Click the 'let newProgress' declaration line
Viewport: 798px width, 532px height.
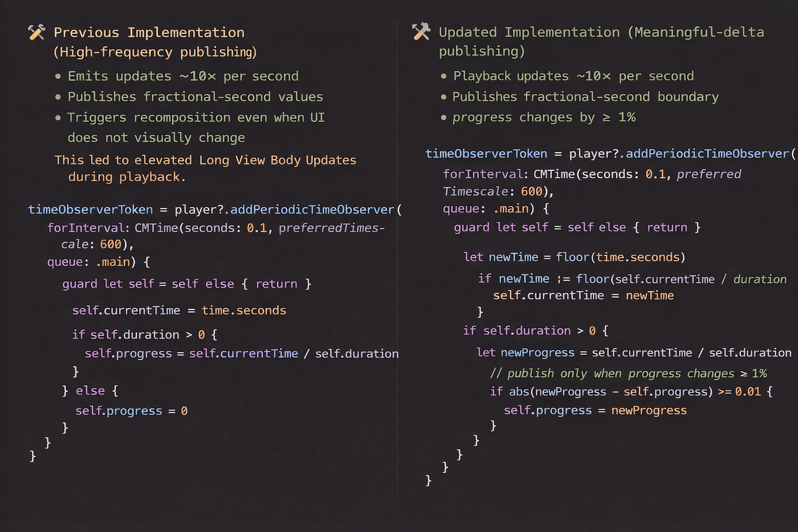[x=634, y=353]
